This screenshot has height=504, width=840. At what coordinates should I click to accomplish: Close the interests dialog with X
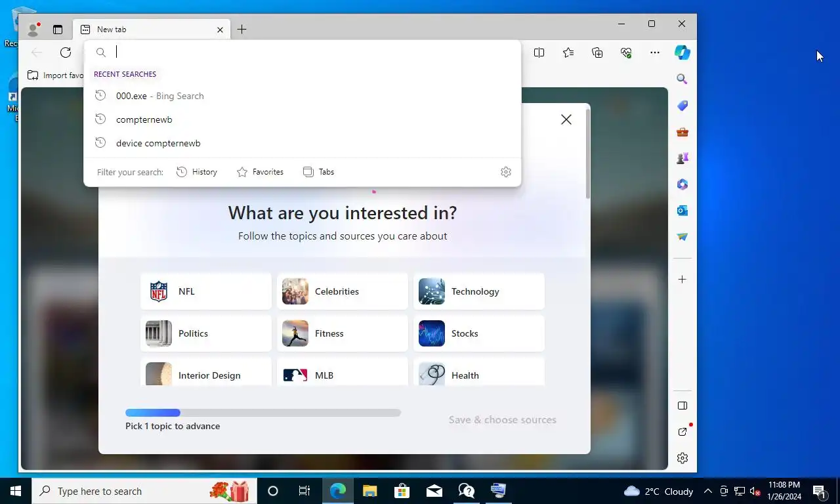click(566, 119)
